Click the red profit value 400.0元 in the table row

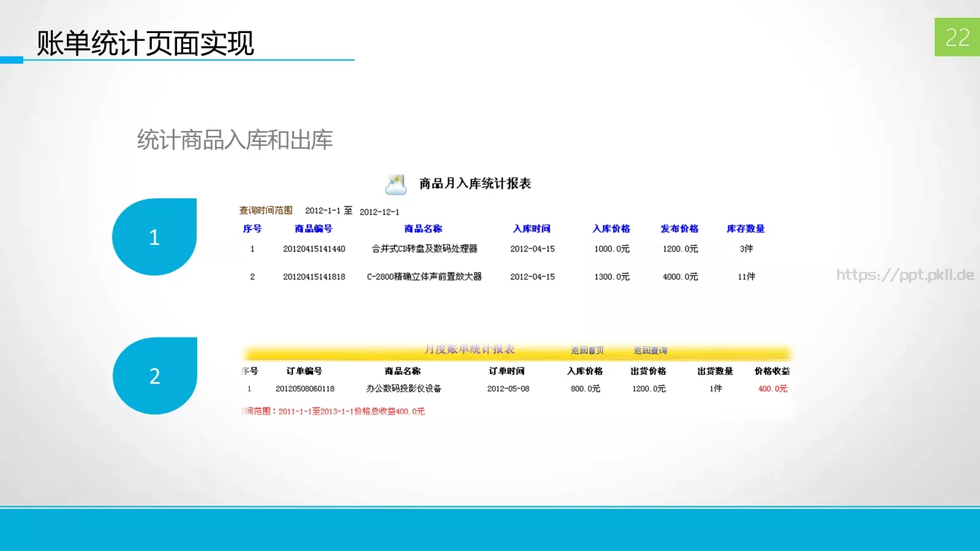tap(773, 389)
